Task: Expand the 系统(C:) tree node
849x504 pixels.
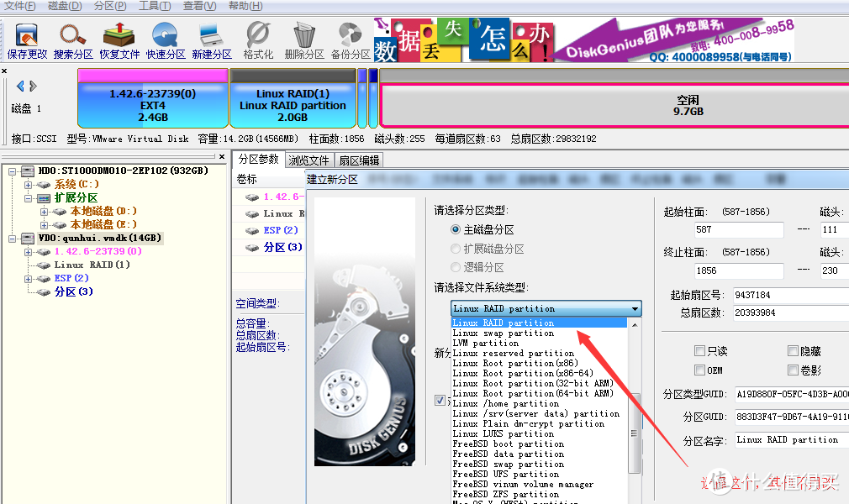Action: (28, 185)
